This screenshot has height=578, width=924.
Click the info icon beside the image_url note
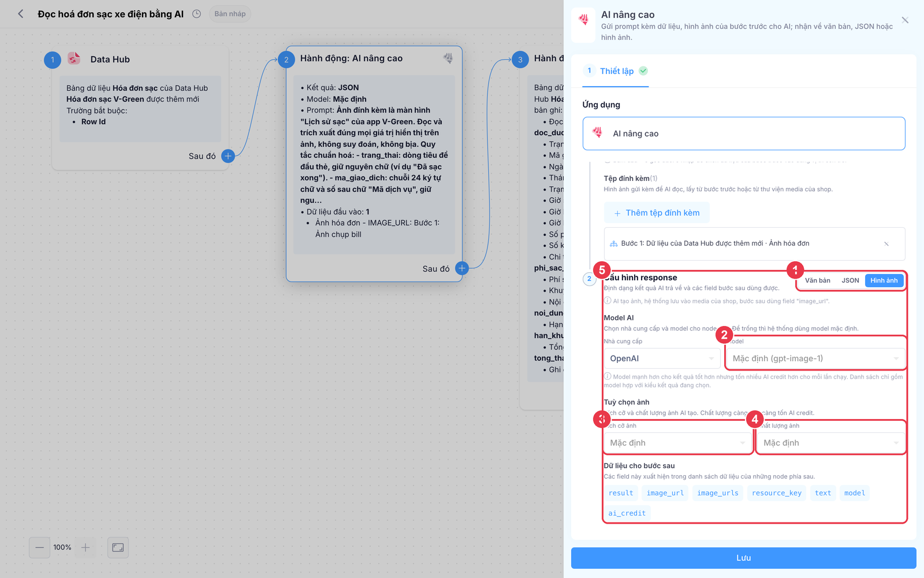[608, 301]
